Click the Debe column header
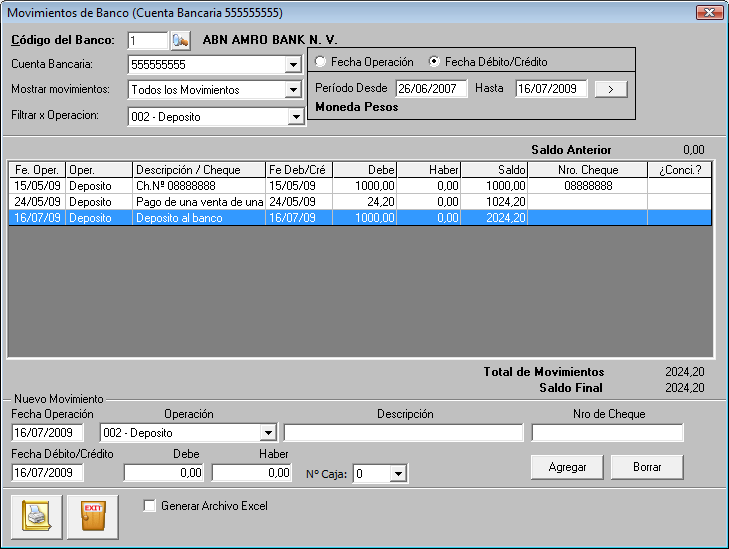729x549 pixels. [x=365, y=170]
